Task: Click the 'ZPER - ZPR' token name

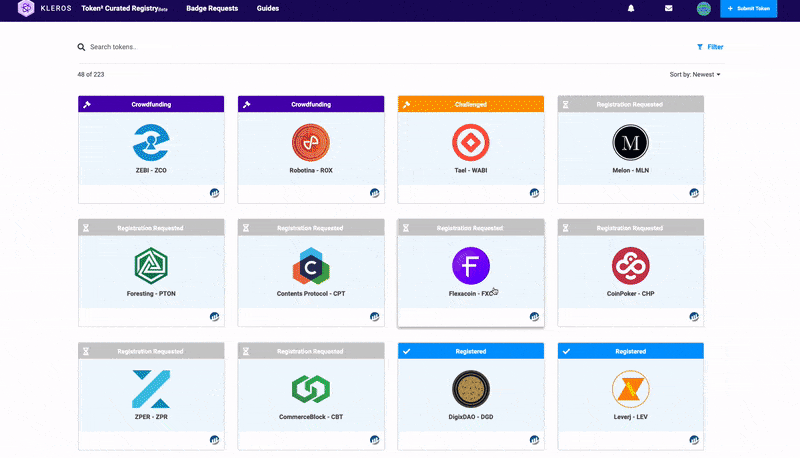Action: (x=151, y=417)
